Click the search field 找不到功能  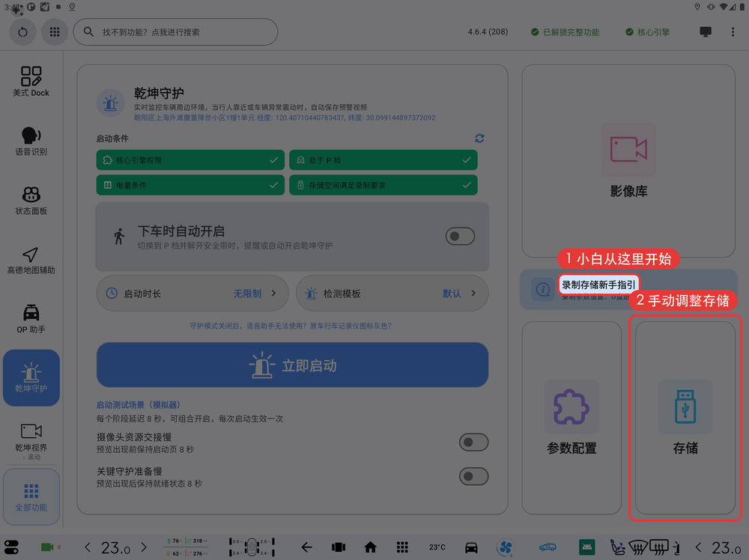point(175,32)
